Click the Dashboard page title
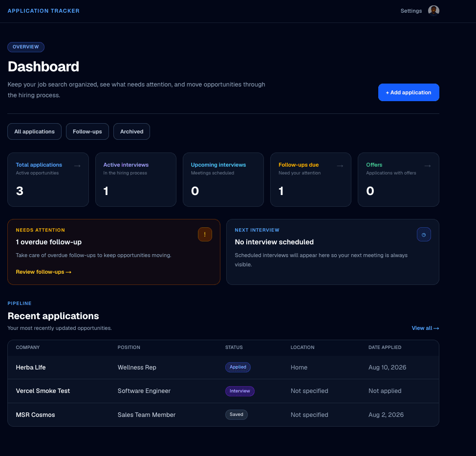The height and width of the screenshot is (456, 476). [43, 66]
